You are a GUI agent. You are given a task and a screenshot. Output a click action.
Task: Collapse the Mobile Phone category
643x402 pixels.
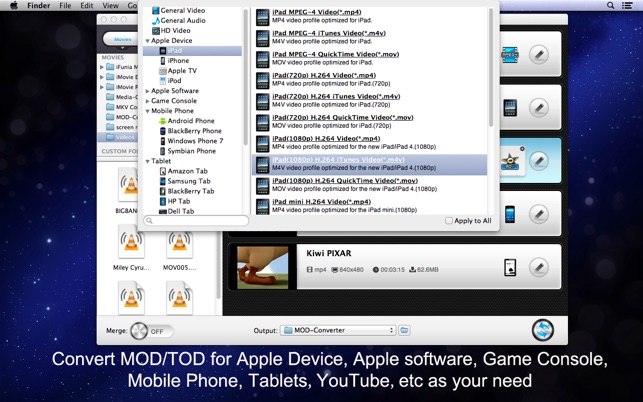147,111
